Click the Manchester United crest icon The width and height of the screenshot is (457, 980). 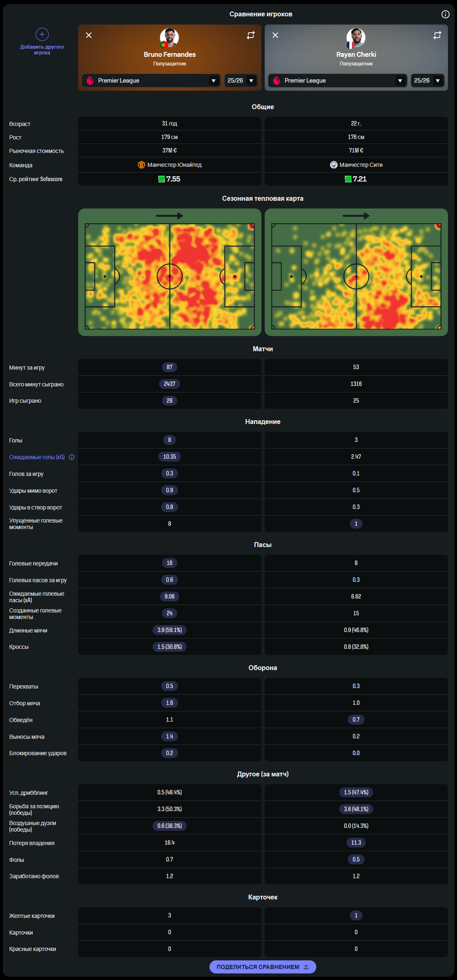coord(142,165)
